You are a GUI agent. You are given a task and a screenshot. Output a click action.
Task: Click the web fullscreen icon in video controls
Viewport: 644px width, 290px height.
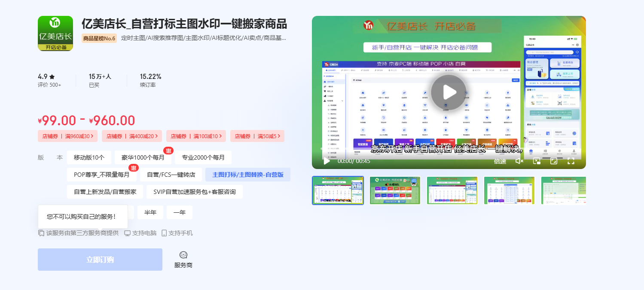pyautogui.click(x=554, y=161)
